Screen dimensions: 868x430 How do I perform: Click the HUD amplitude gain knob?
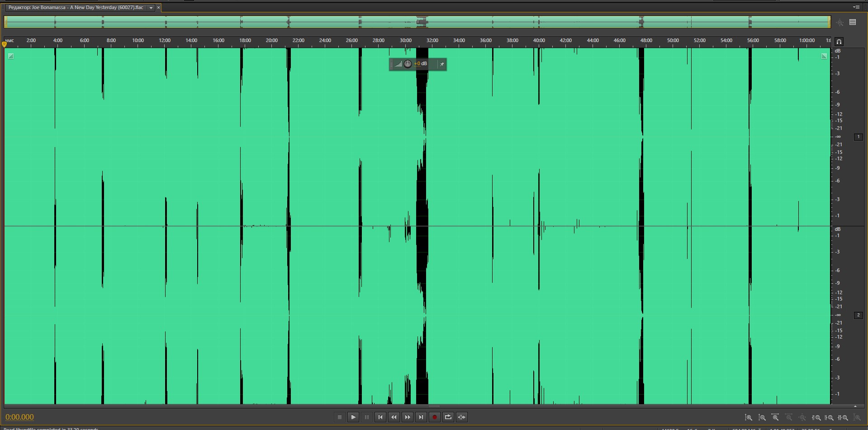[x=408, y=64]
